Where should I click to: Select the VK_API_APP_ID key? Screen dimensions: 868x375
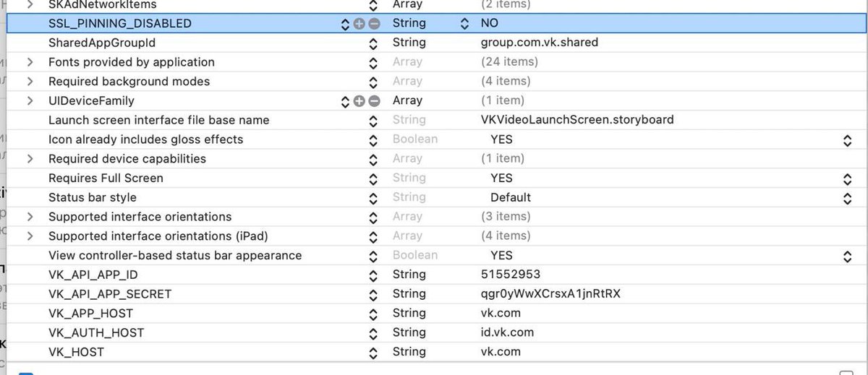tap(93, 275)
